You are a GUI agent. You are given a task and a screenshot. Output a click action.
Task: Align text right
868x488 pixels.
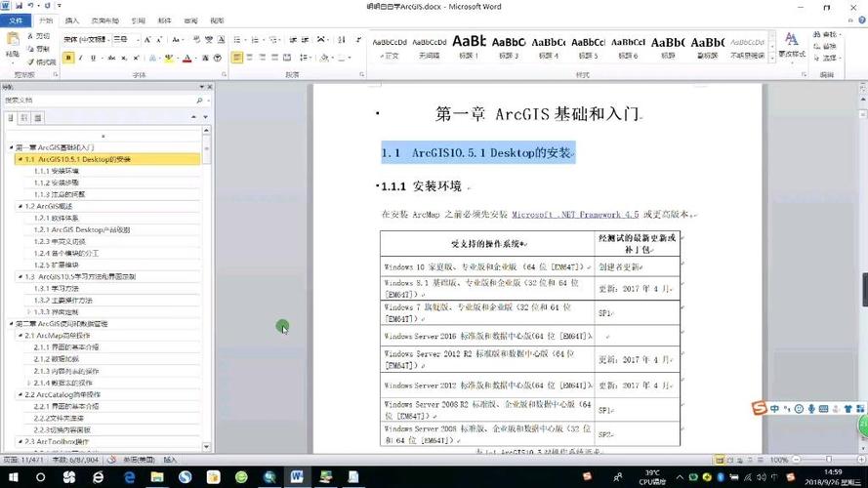pos(263,58)
